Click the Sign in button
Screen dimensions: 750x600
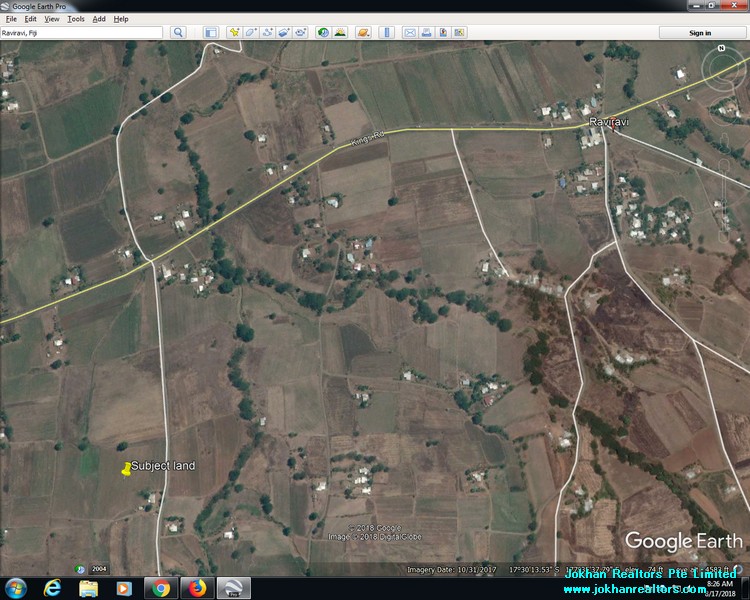(700, 33)
